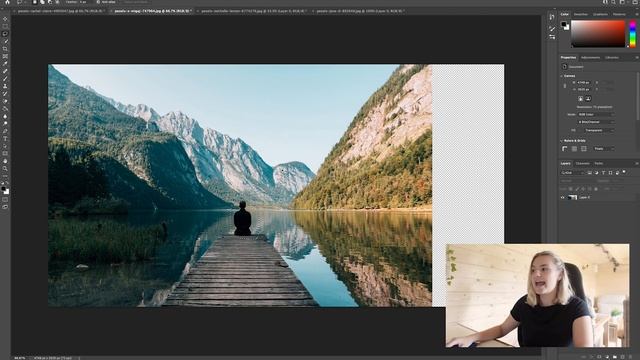Open the 8 Bits/Channel dropdown
640x360 pixels.
tap(596, 122)
